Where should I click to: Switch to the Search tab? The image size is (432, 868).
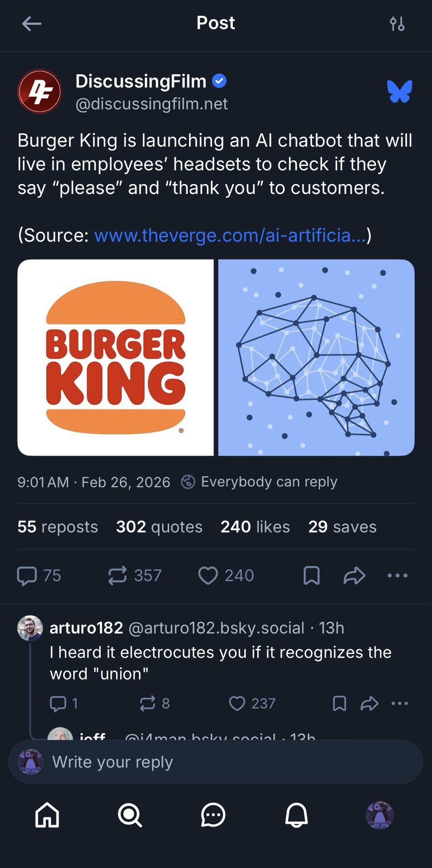(130, 815)
